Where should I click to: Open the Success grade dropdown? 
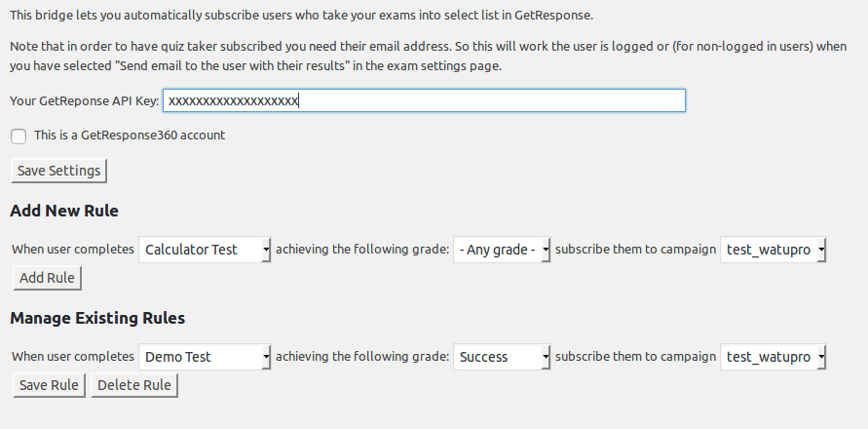point(502,357)
